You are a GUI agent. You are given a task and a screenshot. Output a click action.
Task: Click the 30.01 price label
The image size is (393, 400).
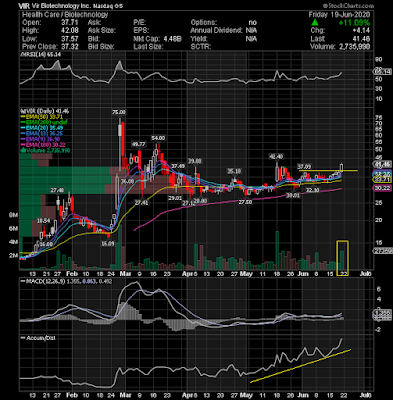(293, 196)
